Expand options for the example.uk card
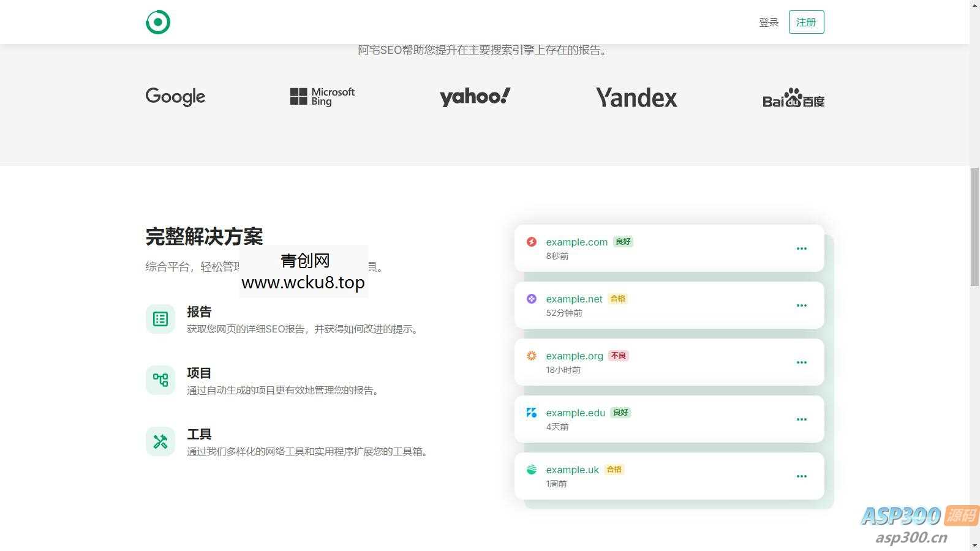Screen dimensions: 980x551 coord(802,476)
